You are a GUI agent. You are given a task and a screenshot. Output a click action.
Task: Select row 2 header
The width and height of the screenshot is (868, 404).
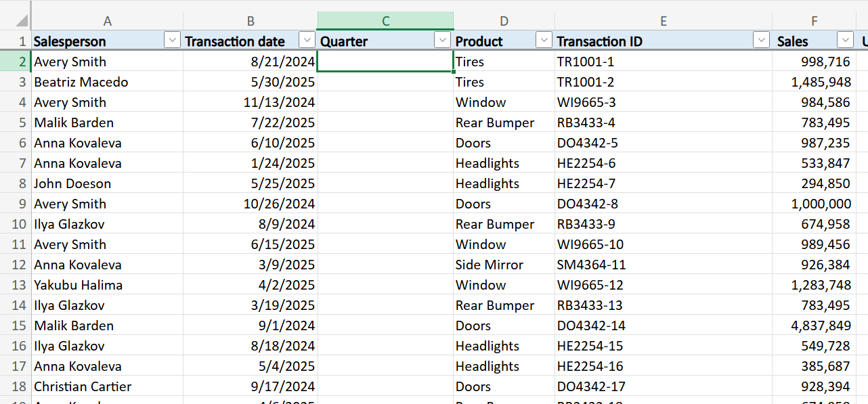click(16, 62)
